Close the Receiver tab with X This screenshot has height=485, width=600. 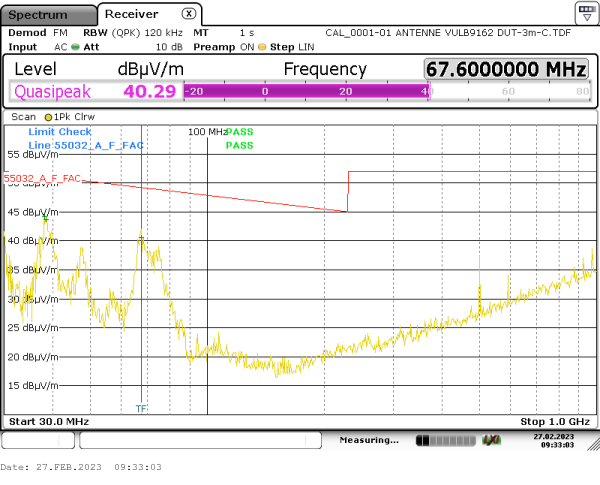pos(189,14)
